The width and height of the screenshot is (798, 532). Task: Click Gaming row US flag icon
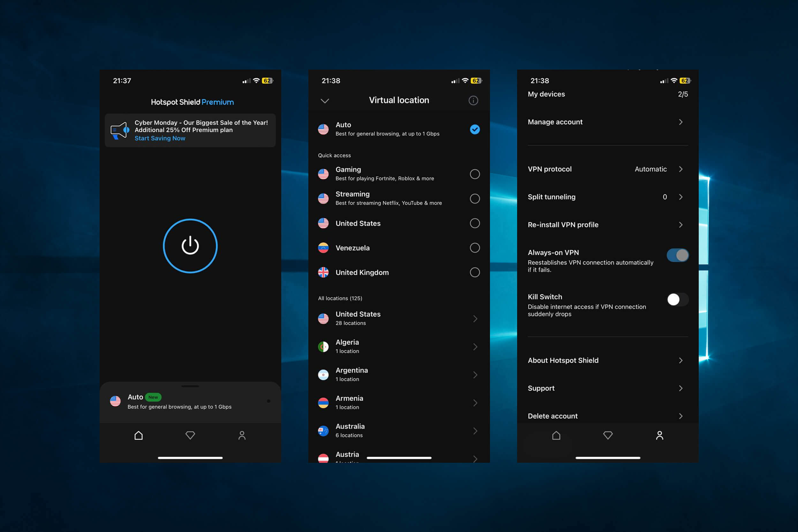(x=323, y=174)
